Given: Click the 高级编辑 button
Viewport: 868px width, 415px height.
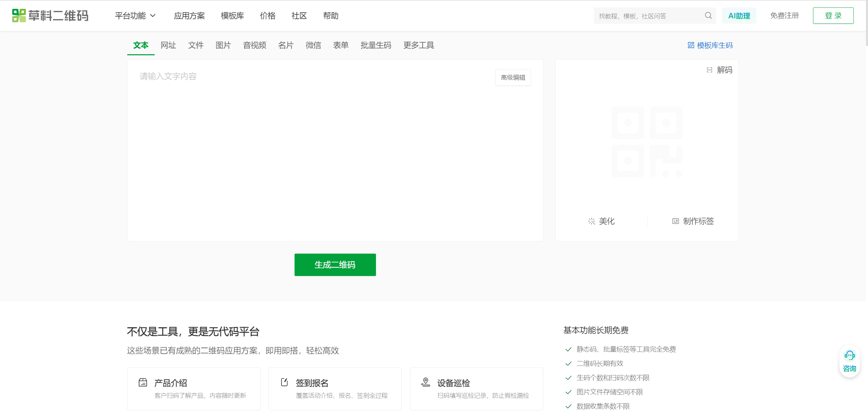Looking at the screenshot, I should tap(513, 78).
